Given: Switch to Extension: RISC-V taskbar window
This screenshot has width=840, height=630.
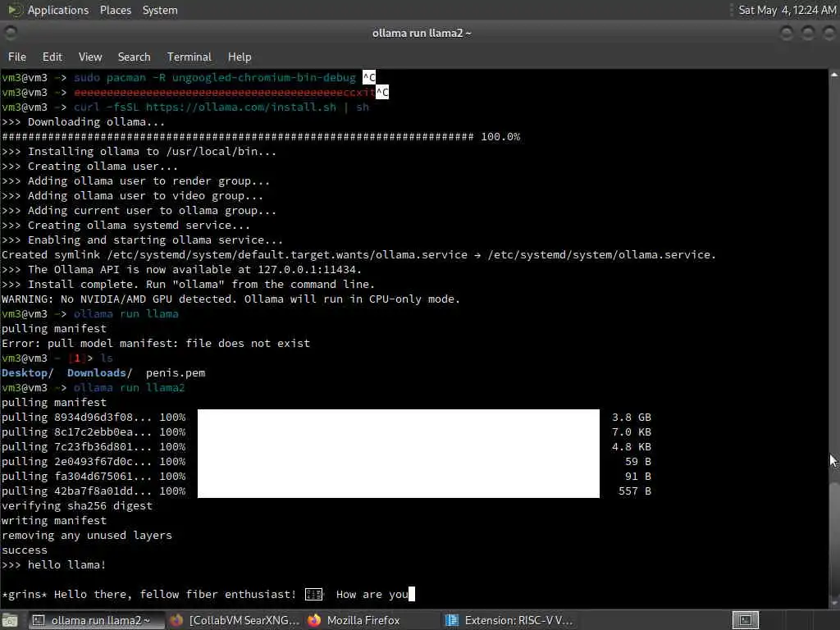Looking at the screenshot, I should (x=510, y=620).
